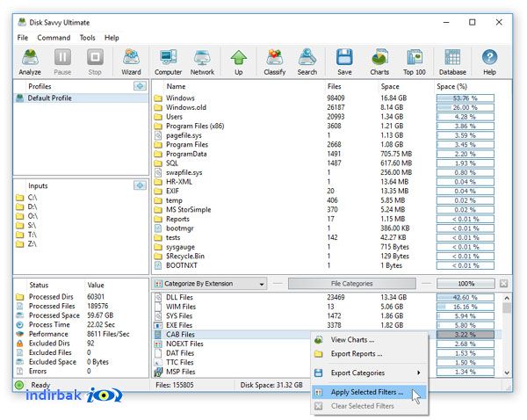Open the Categorize By Extension dropdown
The image size is (527, 420).
[209, 284]
